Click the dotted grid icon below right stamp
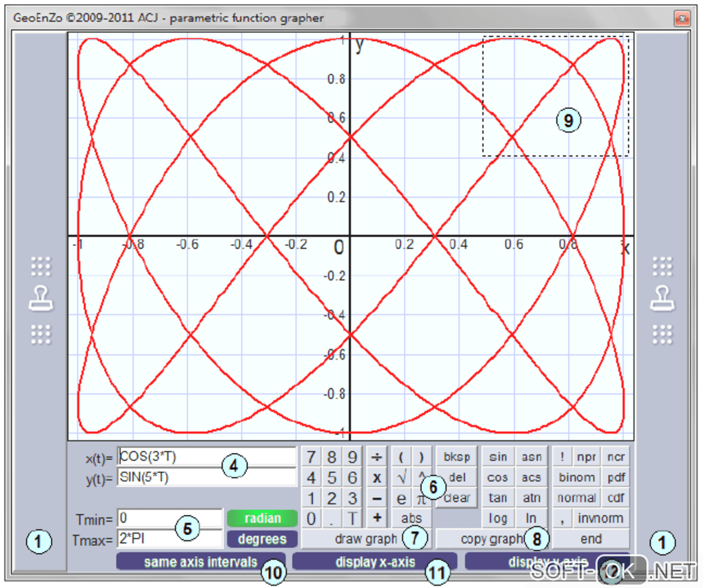The image size is (703, 588). [662, 334]
